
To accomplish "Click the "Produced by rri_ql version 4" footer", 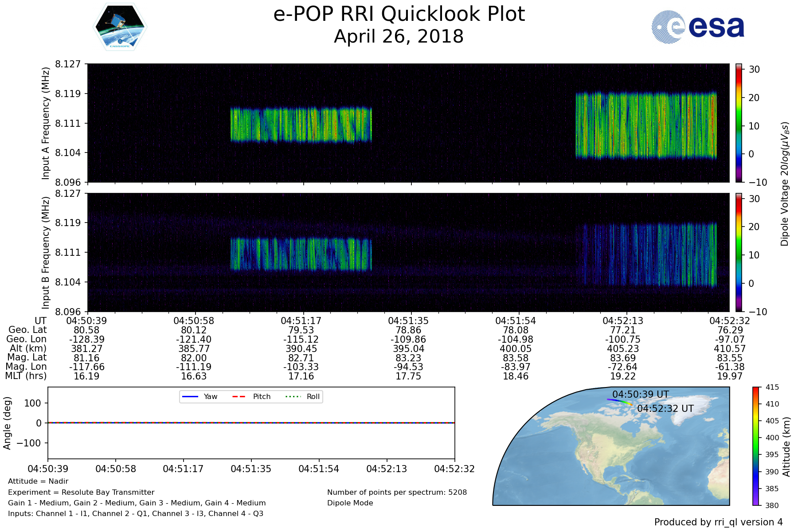I will click(718, 522).
